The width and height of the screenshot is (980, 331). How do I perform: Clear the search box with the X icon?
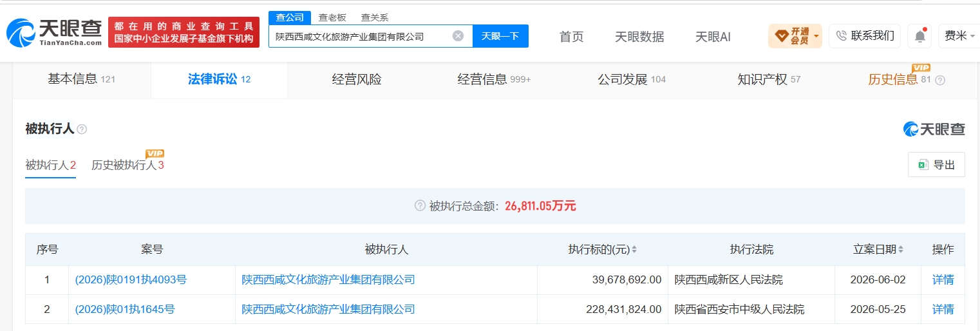(458, 36)
